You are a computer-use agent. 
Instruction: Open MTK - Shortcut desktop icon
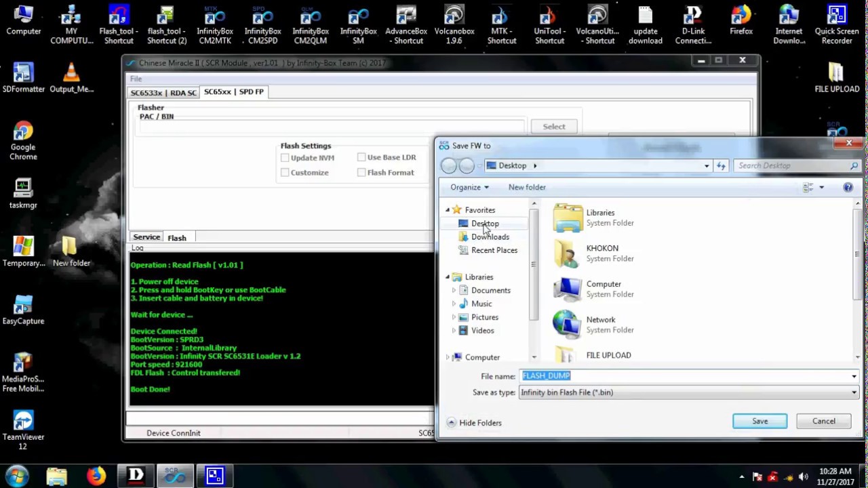pyautogui.click(x=502, y=26)
